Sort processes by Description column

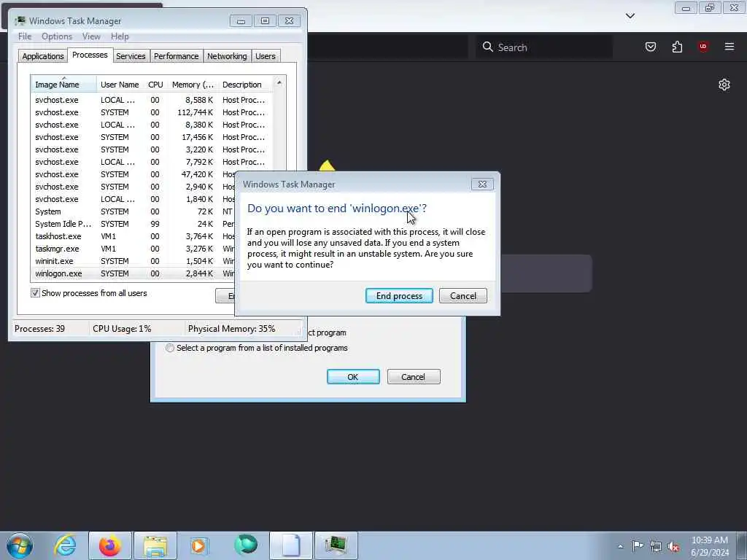tap(245, 85)
